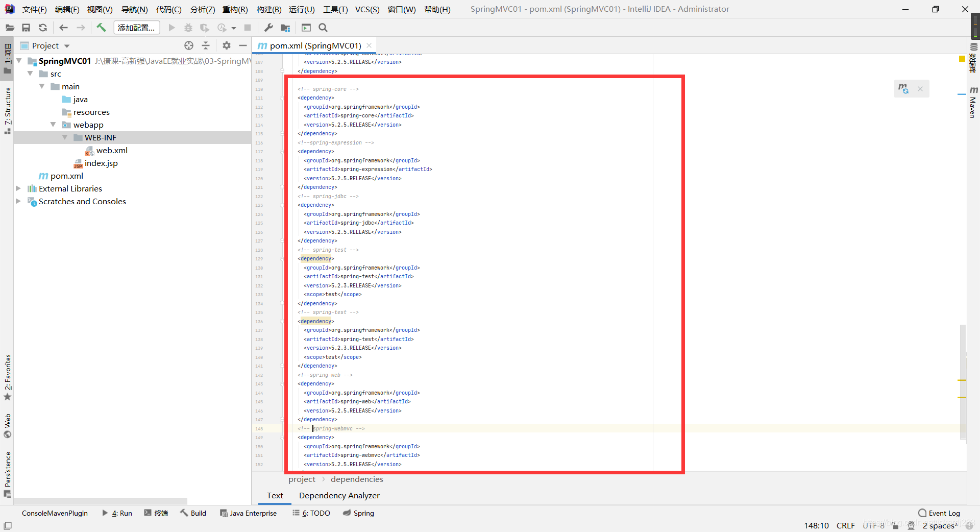The width and height of the screenshot is (980, 532).
Task: Click the Open folder toolbar icon
Action: (10, 28)
